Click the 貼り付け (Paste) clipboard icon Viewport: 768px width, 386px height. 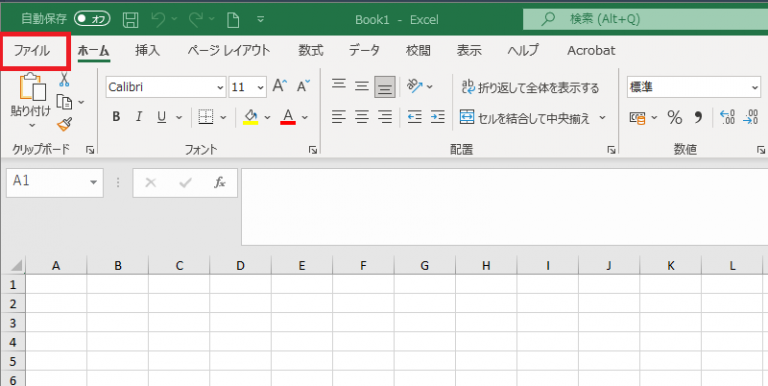32,88
